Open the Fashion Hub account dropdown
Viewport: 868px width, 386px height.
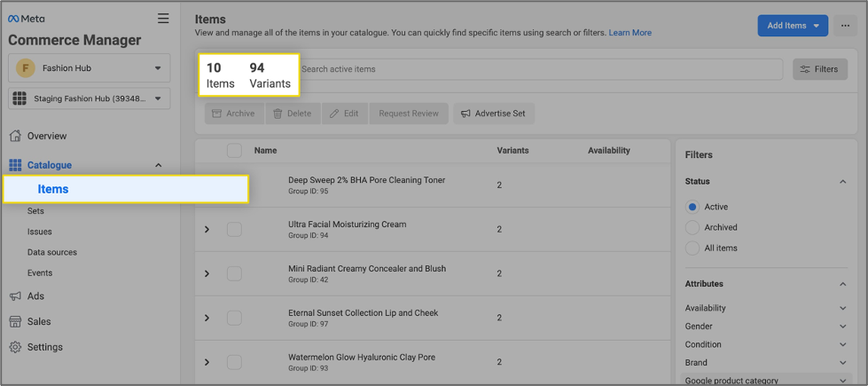pyautogui.click(x=90, y=68)
